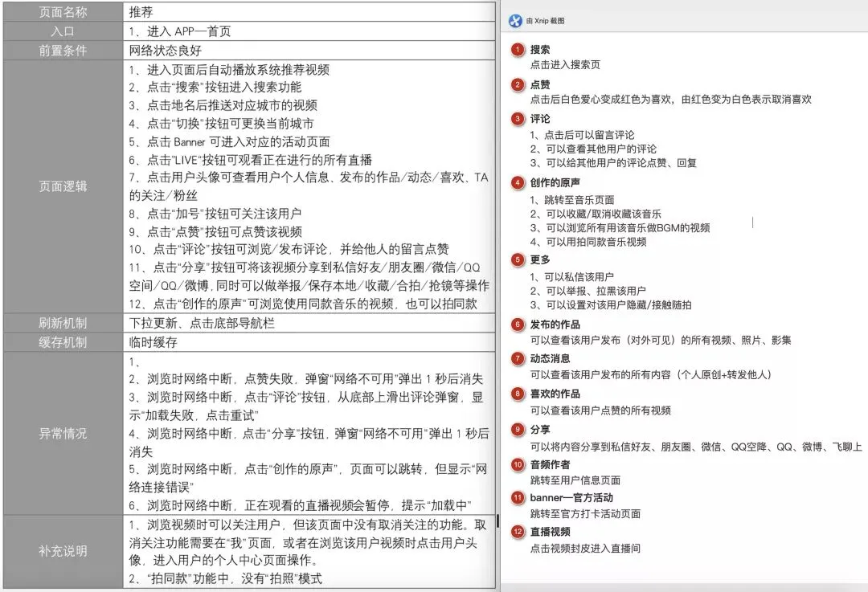Click the '2、可以举报、拉黑该用户' line
The height and width of the screenshot is (592, 868).
[588, 291]
